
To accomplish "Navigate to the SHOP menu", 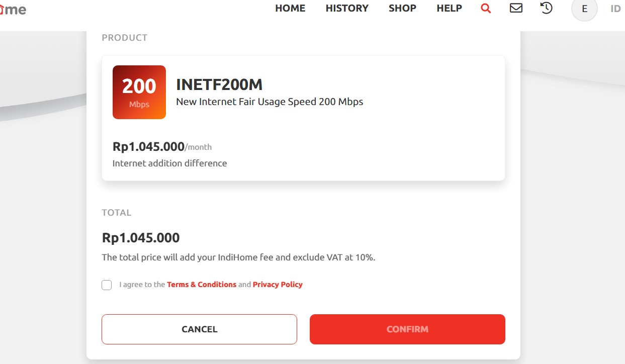I will [x=402, y=9].
